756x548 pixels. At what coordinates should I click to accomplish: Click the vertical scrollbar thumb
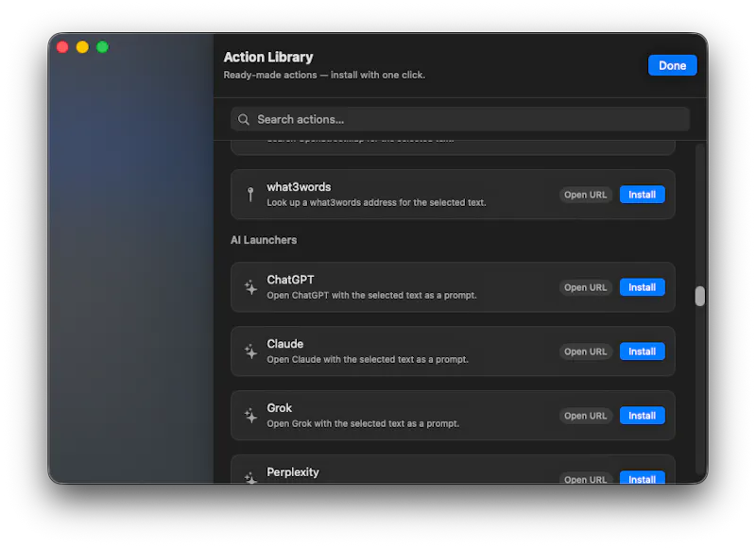pyautogui.click(x=699, y=296)
